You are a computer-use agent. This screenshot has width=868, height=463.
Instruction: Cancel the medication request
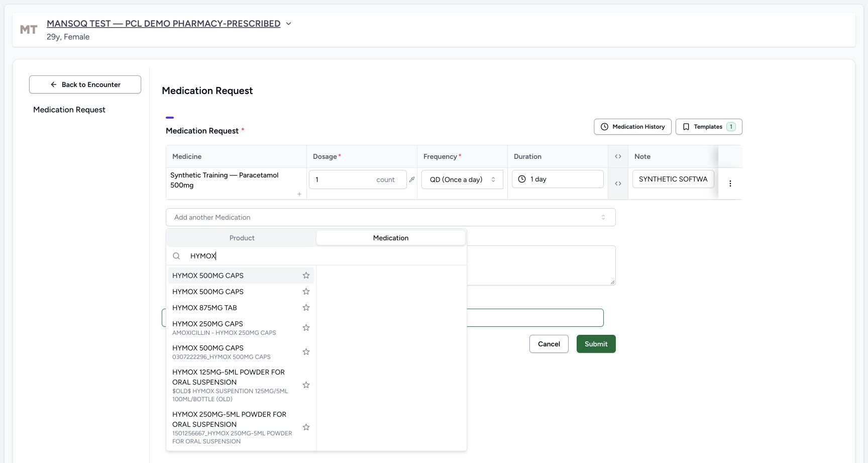(x=549, y=344)
